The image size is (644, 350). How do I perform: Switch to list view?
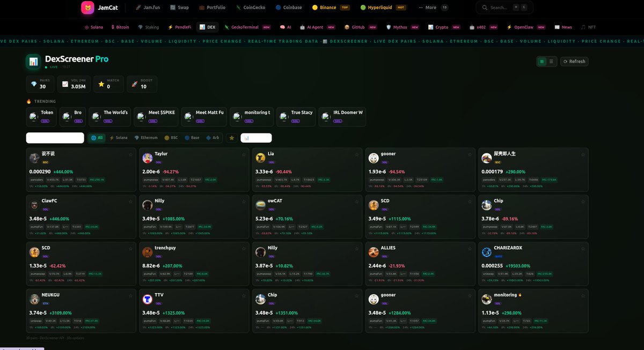click(x=551, y=61)
